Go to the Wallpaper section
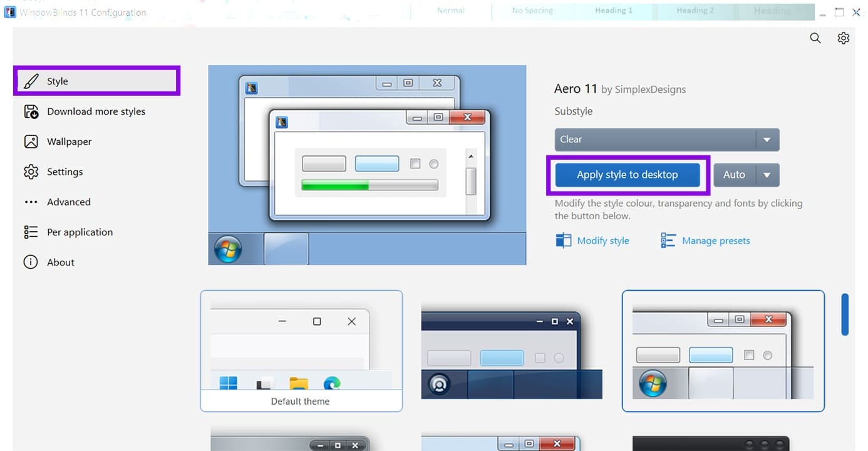 (69, 142)
